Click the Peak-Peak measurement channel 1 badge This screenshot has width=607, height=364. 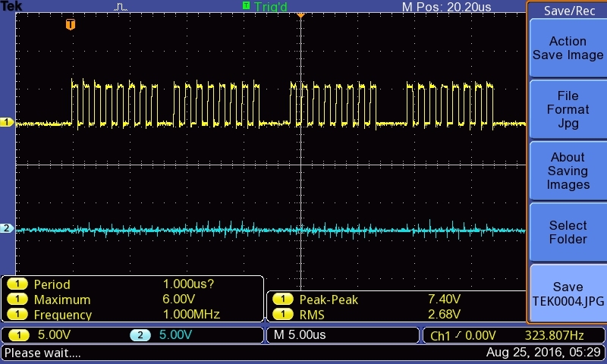click(283, 299)
